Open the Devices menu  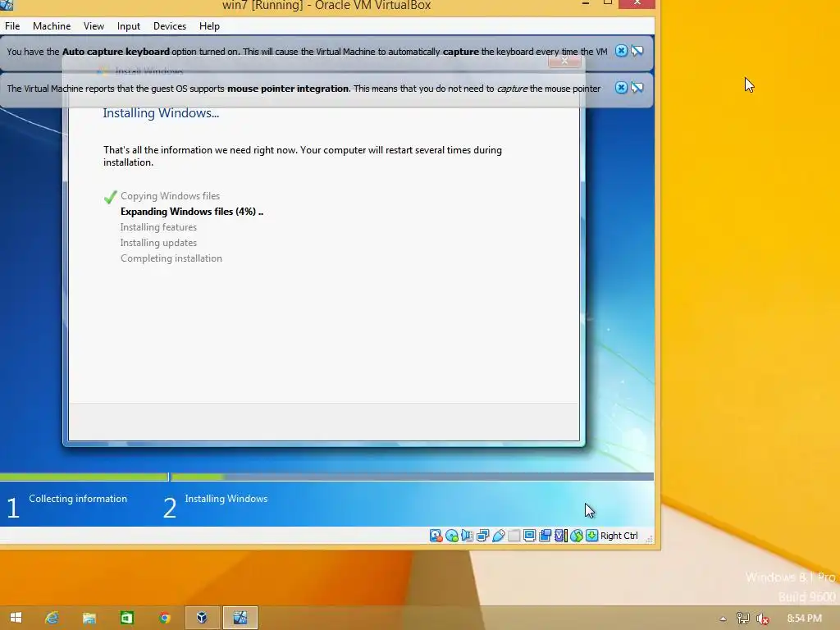click(x=170, y=26)
